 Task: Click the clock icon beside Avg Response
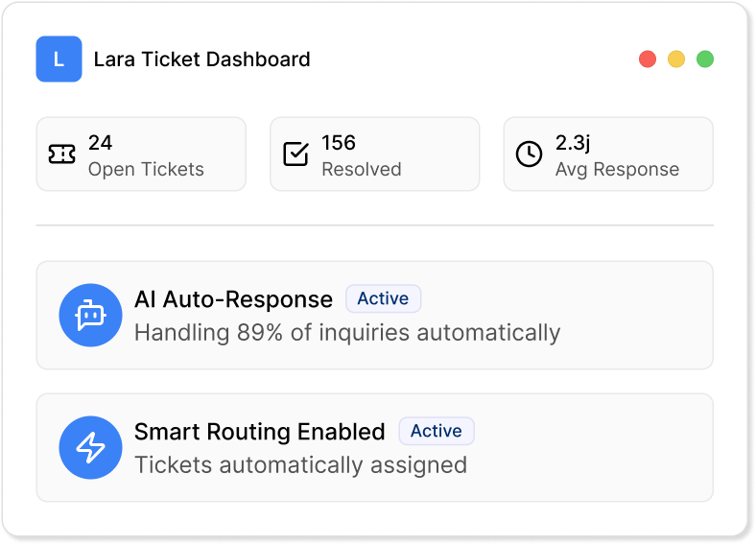coord(529,154)
